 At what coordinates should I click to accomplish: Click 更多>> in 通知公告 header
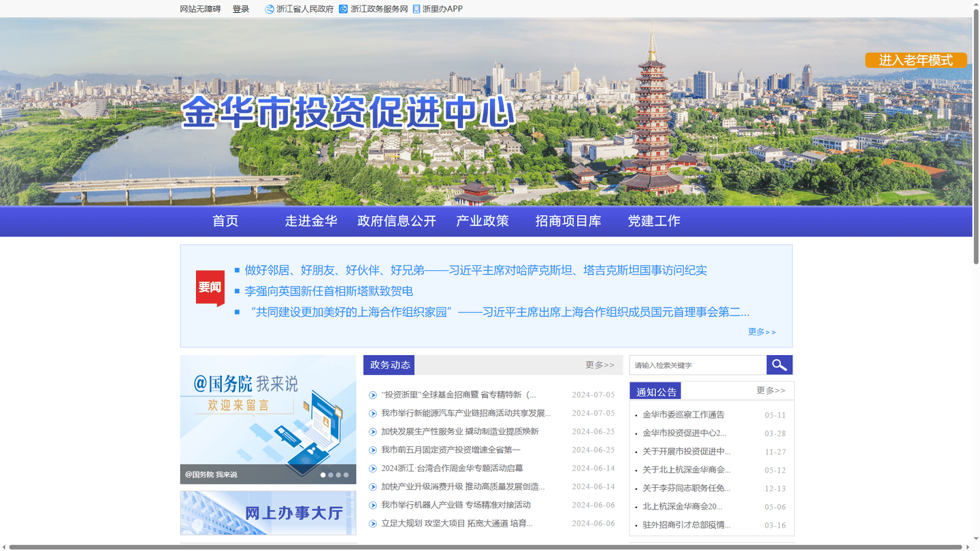(770, 390)
